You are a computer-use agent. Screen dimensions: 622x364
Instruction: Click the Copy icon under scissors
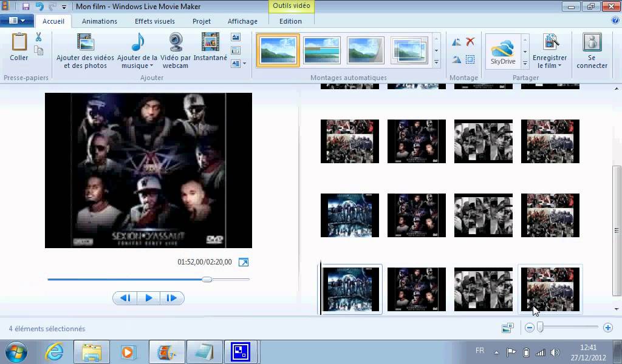pyautogui.click(x=38, y=51)
